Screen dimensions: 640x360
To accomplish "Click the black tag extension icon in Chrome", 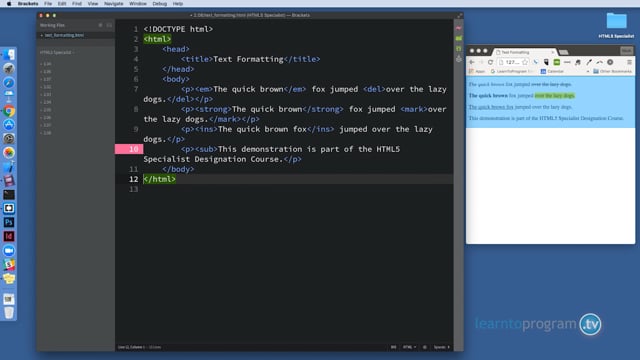I will pos(546,62).
